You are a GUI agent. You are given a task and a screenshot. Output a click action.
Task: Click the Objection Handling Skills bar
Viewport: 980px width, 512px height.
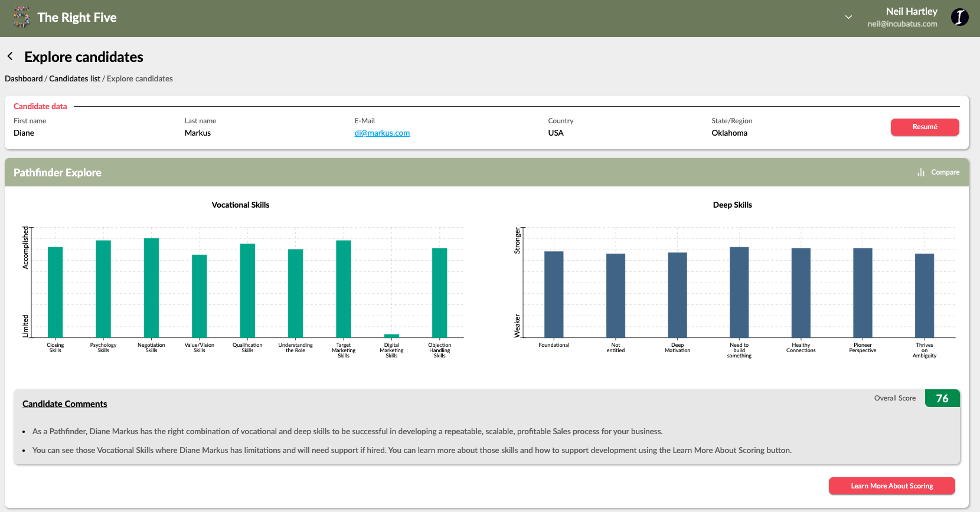(x=440, y=293)
